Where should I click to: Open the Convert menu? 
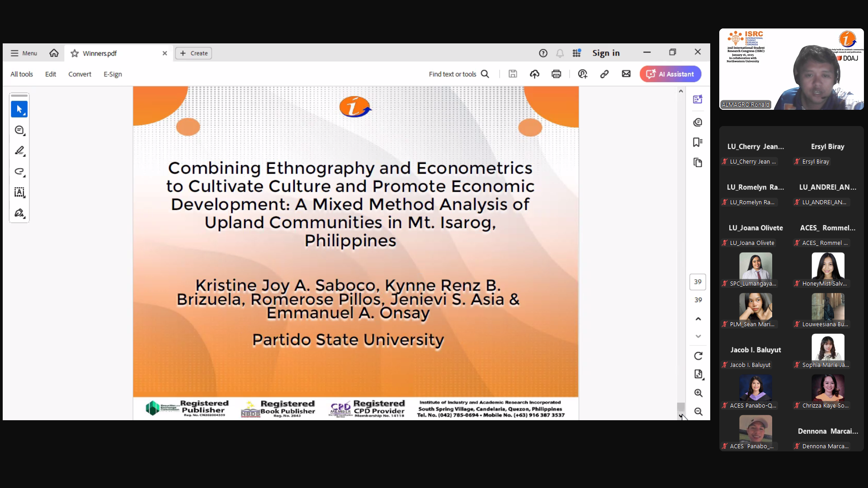[80, 74]
